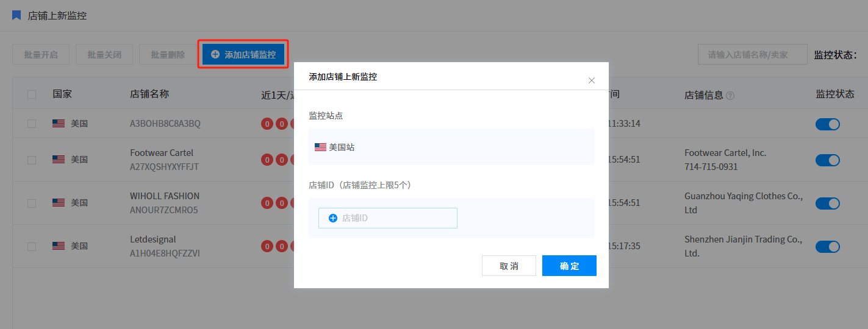Click the 添加店铺监控 button
Image resolution: width=868 pixels, height=329 pixels.
pyautogui.click(x=243, y=54)
